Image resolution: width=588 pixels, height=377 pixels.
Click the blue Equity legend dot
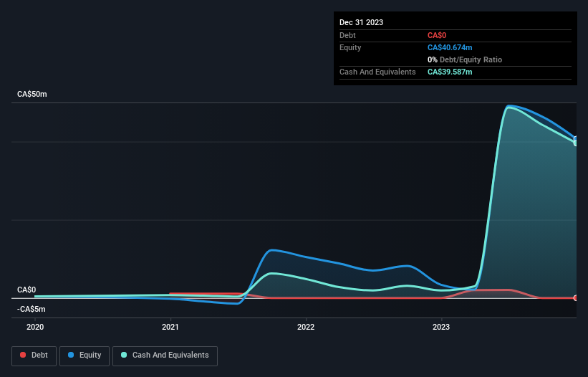(71, 355)
